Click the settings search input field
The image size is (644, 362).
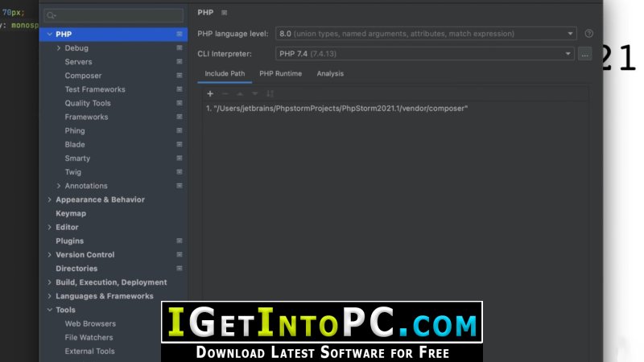click(x=114, y=15)
